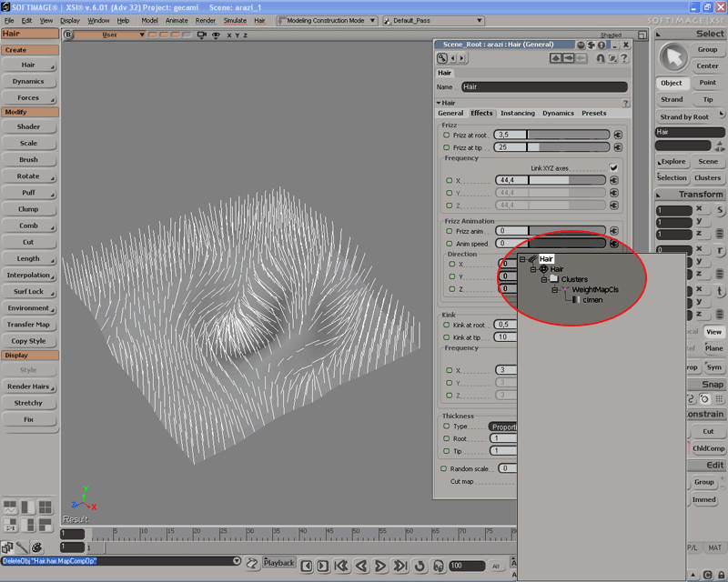Adjust the Frizz at tip slider

click(x=569, y=146)
